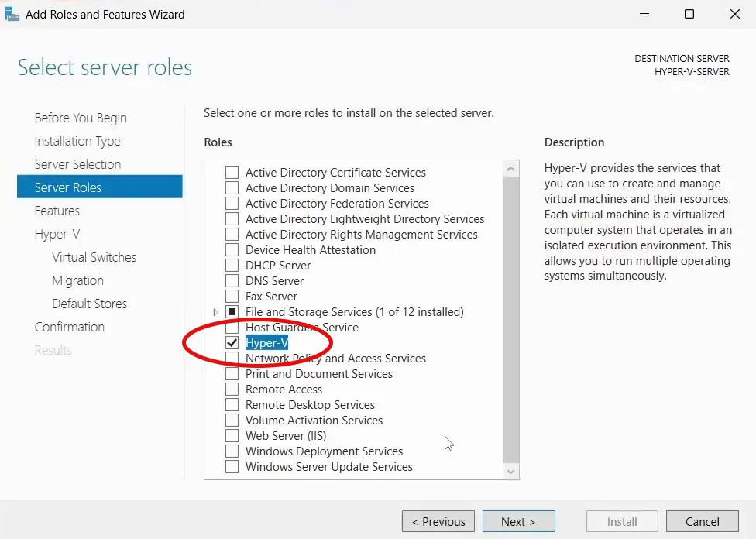This screenshot has width=756, height=539.
Task: Click the Next button
Action: (519, 521)
